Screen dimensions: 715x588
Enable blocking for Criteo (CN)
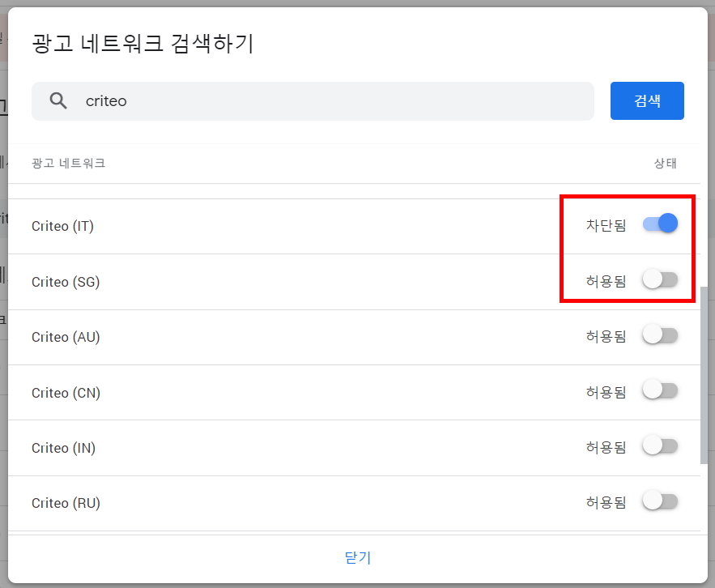(x=660, y=390)
